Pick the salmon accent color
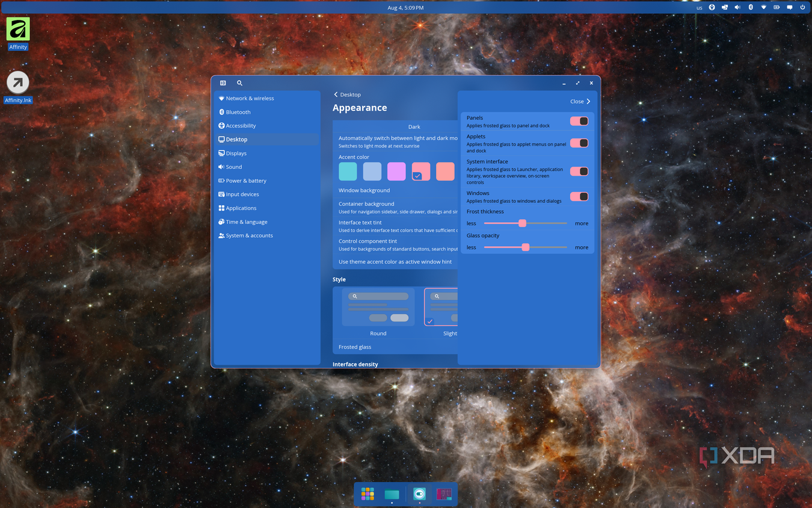The height and width of the screenshot is (508, 812). pos(445,172)
